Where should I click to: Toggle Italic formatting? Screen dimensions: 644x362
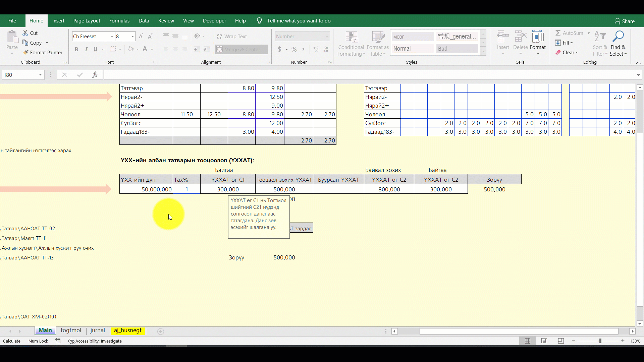(86, 49)
